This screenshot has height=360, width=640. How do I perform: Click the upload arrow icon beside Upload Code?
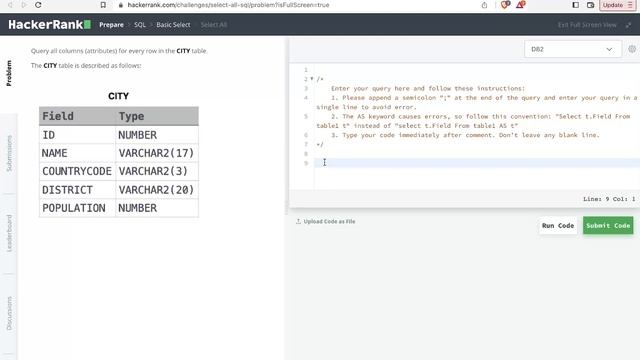click(x=298, y=221)
